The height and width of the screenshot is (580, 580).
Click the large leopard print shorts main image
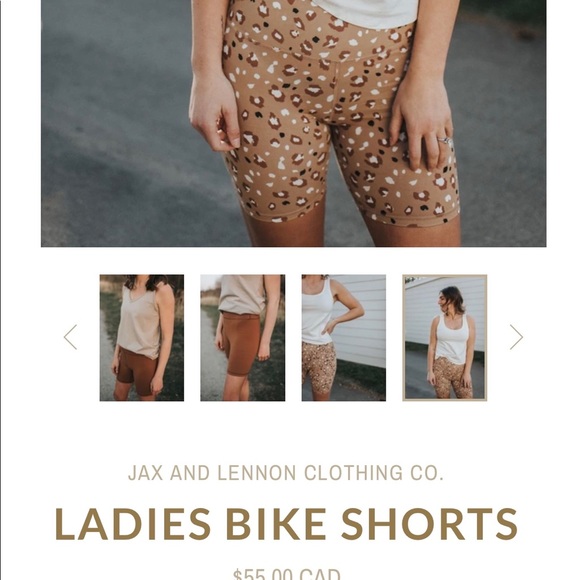pos(293,123)
